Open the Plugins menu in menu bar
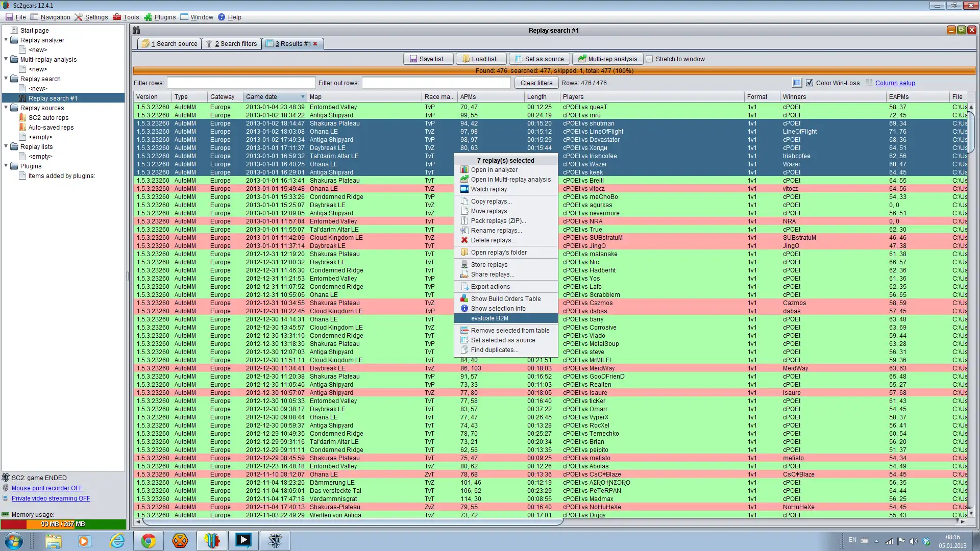The width and height of the screenshot is (980, 551). click(164, 17)
